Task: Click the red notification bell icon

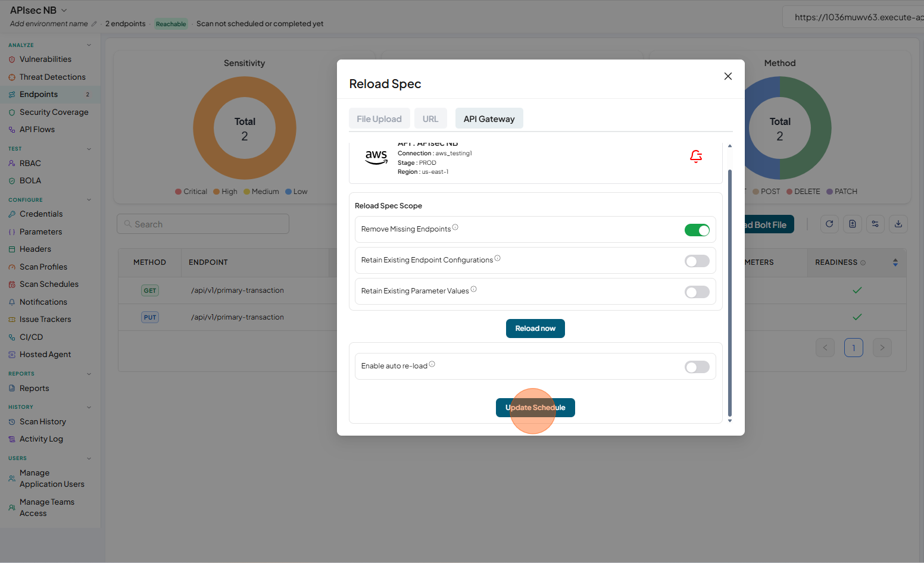Action: pyautogui.click(x=696, y=156)
